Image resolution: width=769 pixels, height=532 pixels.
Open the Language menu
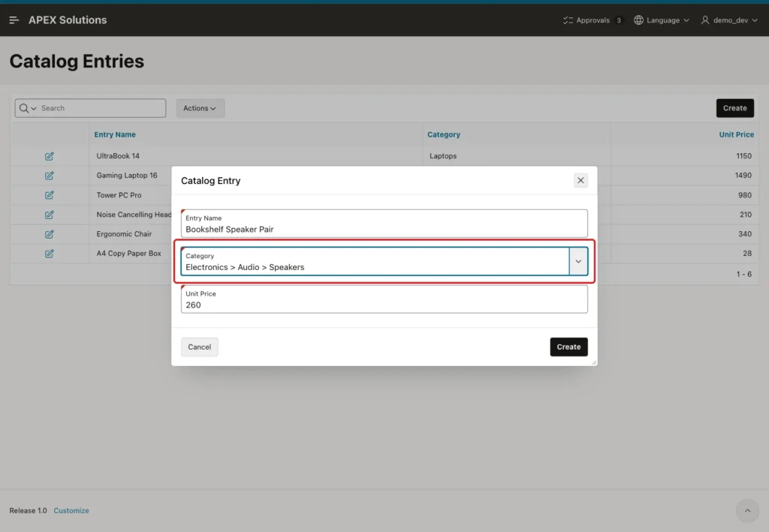coord(662,20)
